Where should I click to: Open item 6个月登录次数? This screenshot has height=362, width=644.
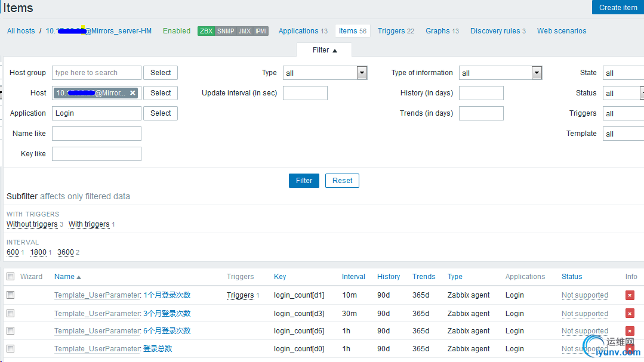[x=167, y=331]
